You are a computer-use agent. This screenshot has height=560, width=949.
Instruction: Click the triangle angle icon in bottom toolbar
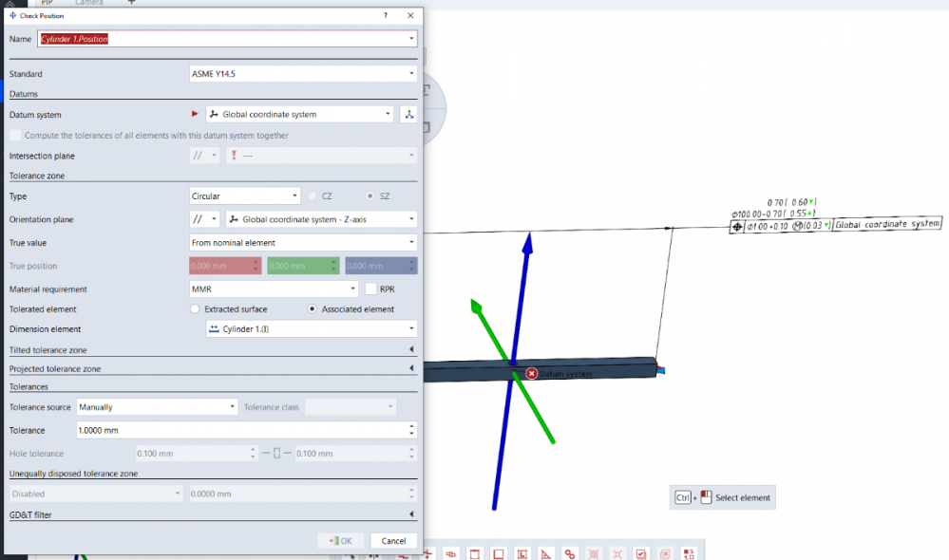546,553
